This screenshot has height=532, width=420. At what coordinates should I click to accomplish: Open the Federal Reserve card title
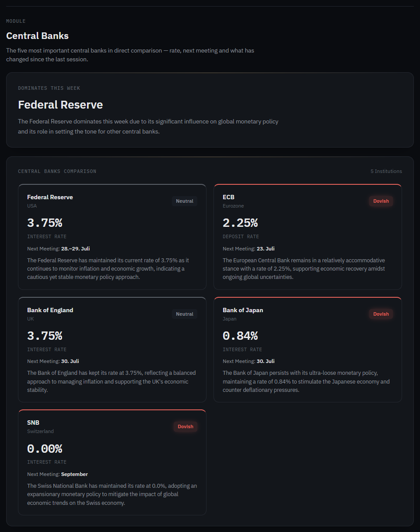point(50,197)
